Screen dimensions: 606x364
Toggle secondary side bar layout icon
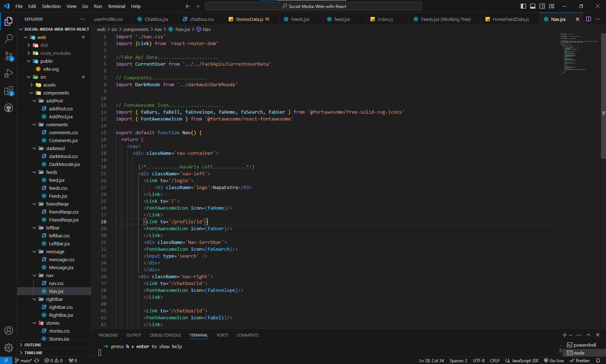click(x=542, y=6)
